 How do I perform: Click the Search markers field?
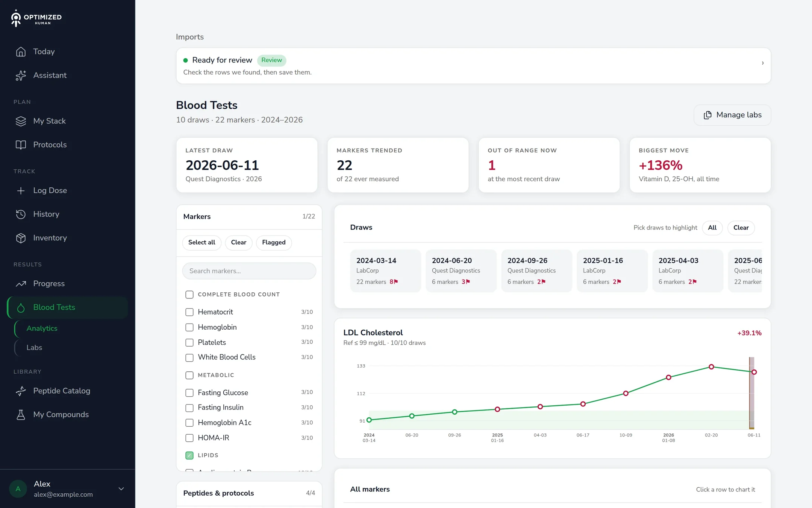249,271
